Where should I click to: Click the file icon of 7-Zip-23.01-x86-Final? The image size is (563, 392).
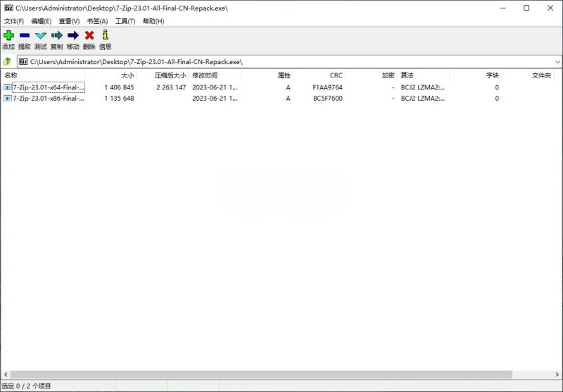[x=8, y=98]
